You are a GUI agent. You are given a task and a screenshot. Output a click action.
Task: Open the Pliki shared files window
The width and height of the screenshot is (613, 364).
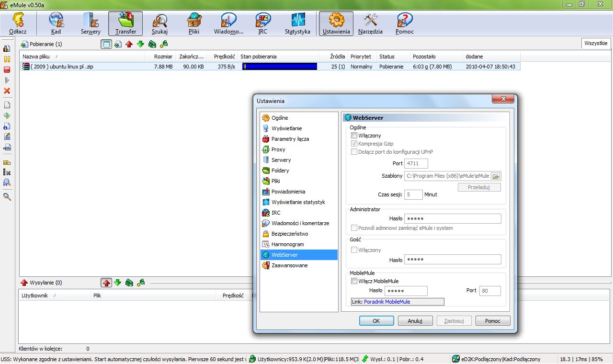194,24
